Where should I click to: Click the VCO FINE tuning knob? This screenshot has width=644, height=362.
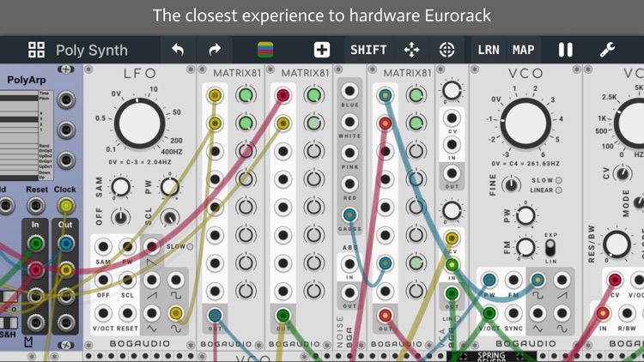pos(511,184)
